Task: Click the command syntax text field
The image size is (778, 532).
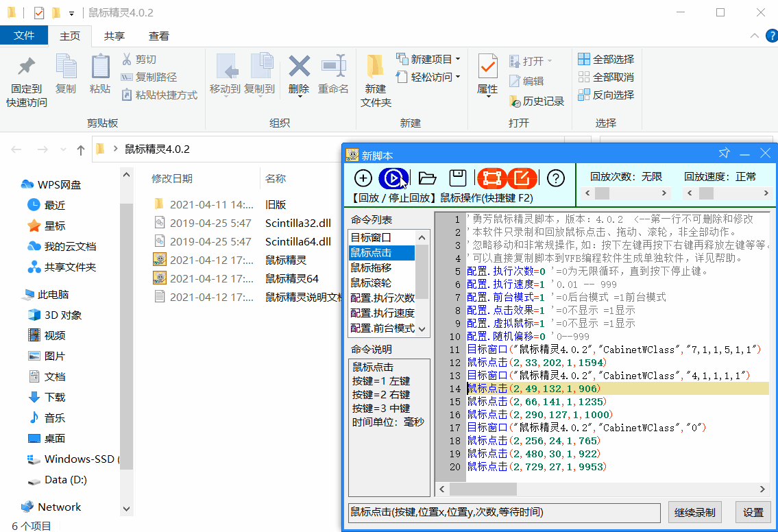Action: pos(505,512)
